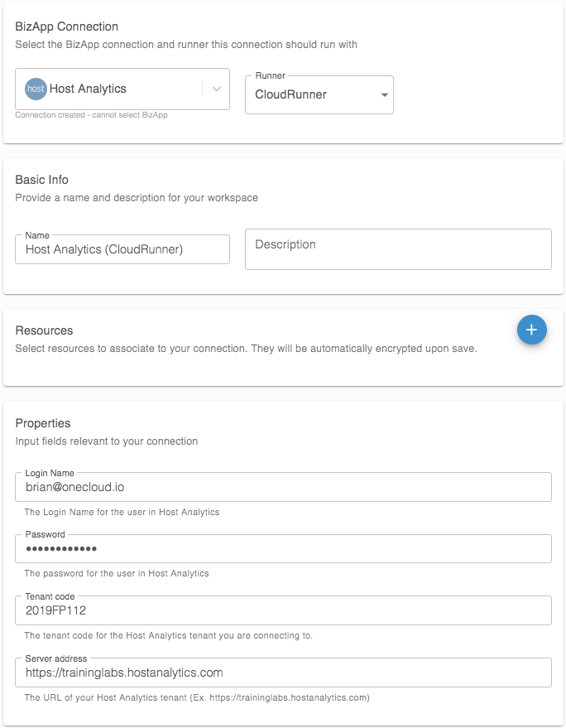This screenshot has width=566, height=728.
Task: Click the Properties section heading
Action: click(43, 423)
